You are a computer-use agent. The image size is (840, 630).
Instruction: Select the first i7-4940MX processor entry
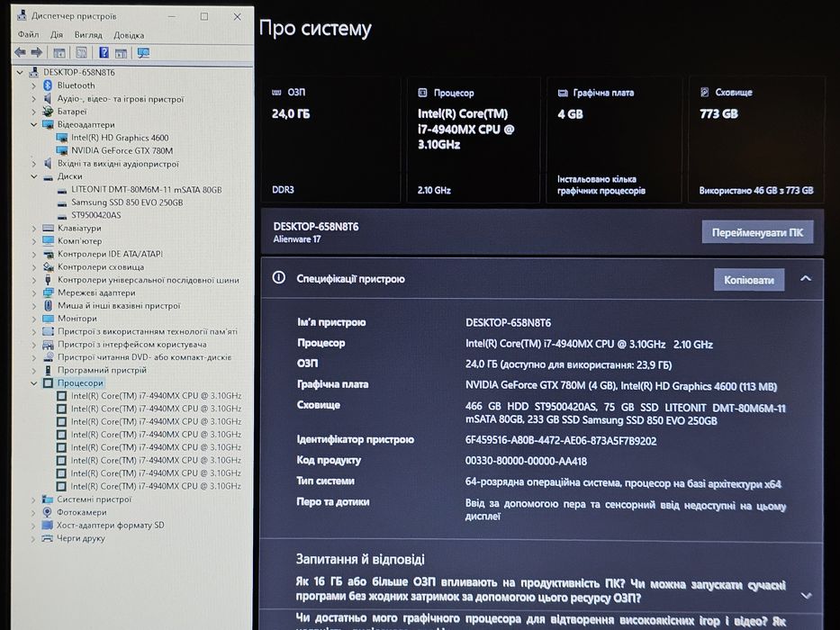156,396
